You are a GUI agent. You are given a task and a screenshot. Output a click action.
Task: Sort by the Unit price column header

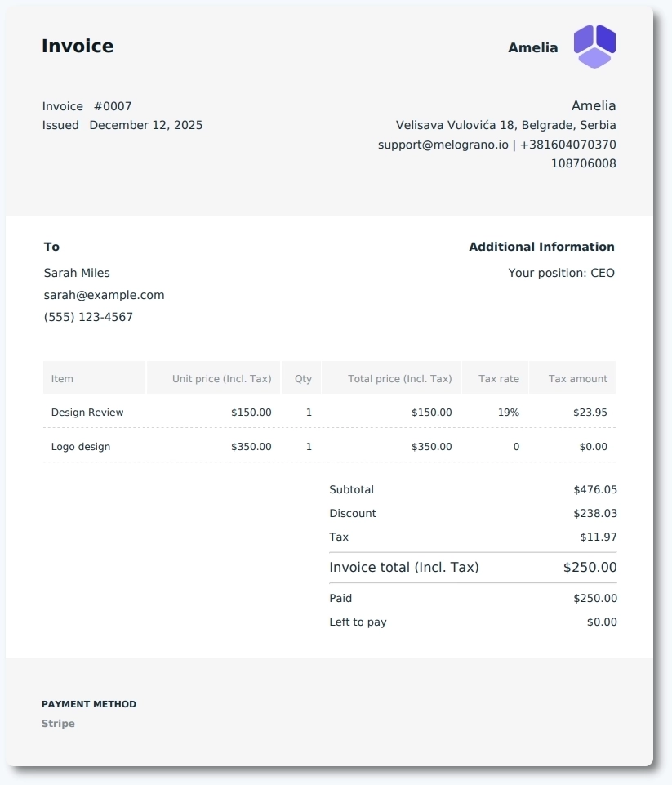(220, 378)
